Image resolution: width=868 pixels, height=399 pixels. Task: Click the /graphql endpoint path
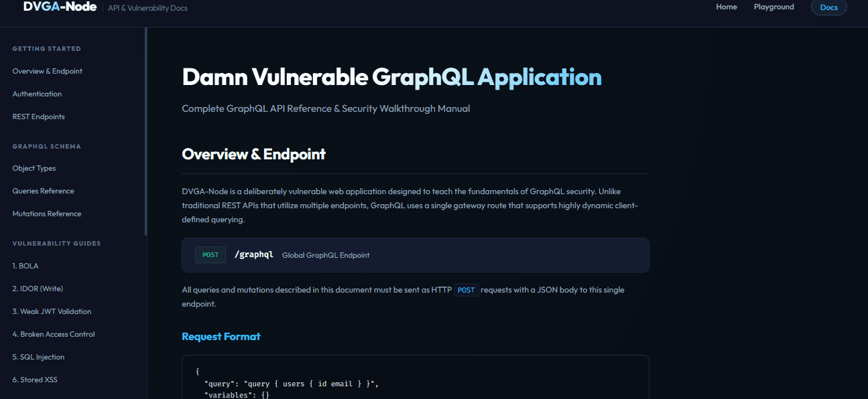[254, 255]
